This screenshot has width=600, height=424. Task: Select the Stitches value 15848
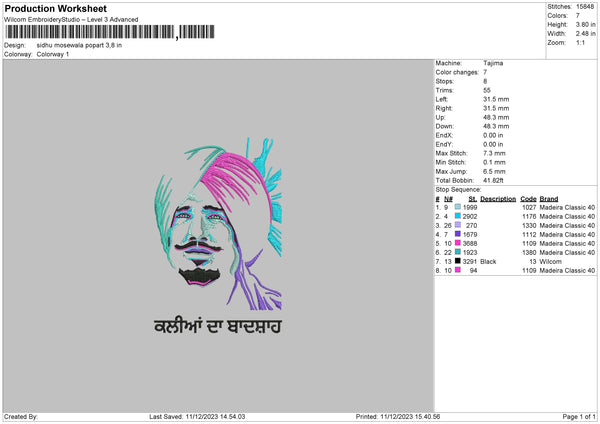pos(585,7)
